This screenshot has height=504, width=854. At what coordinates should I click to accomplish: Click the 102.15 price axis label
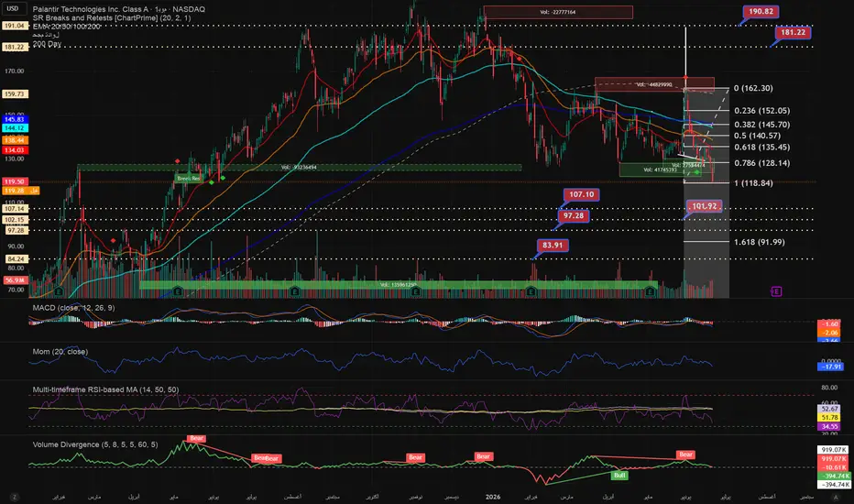click(x=15, y=220)
